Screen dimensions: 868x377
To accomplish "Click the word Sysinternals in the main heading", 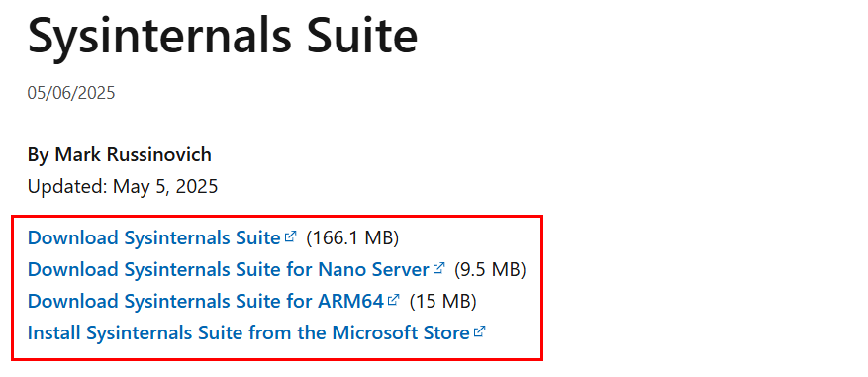I will coord(159,35).
